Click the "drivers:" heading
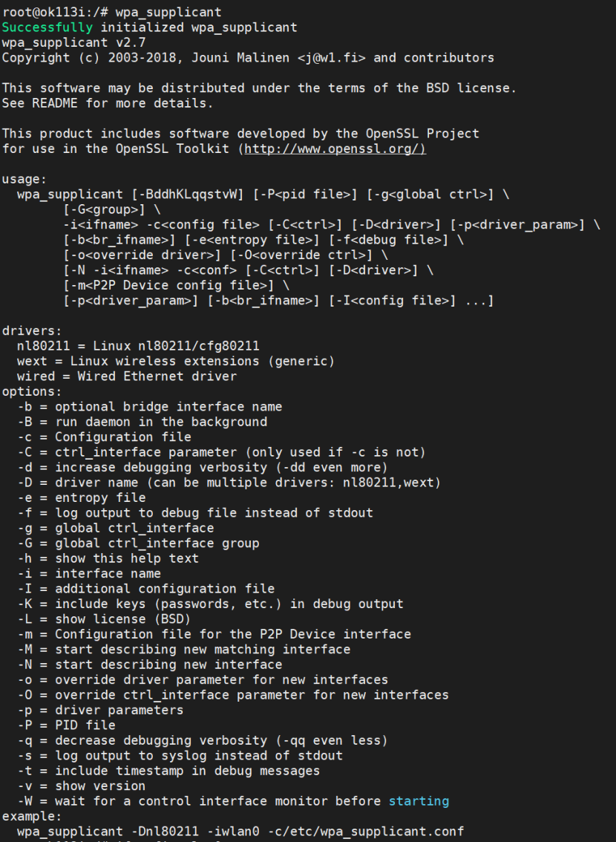The image size is (616, 842). point(32,331)
